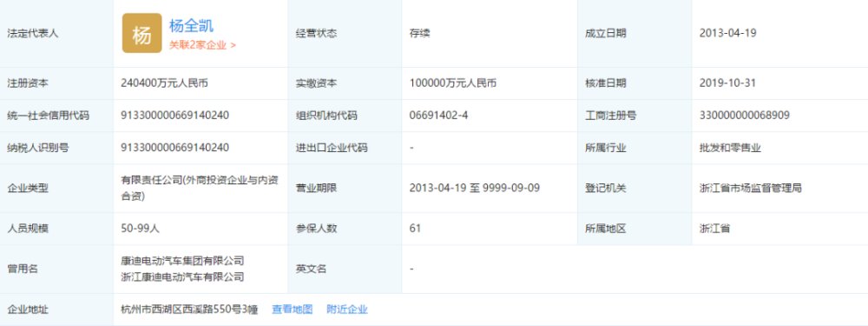The height and width of the screenshot is (326, 868).
Task: Click the 进出口企业代码 label
Action: pos(332,148)
